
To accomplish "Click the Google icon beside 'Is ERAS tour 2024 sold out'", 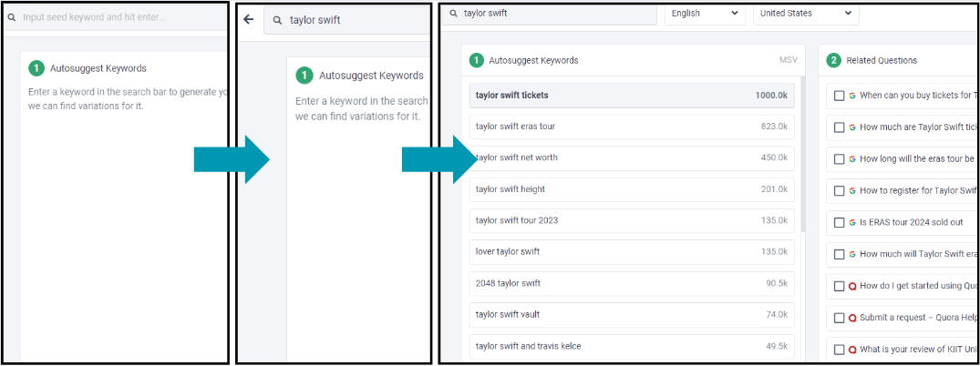I will [x=852, y=222].
